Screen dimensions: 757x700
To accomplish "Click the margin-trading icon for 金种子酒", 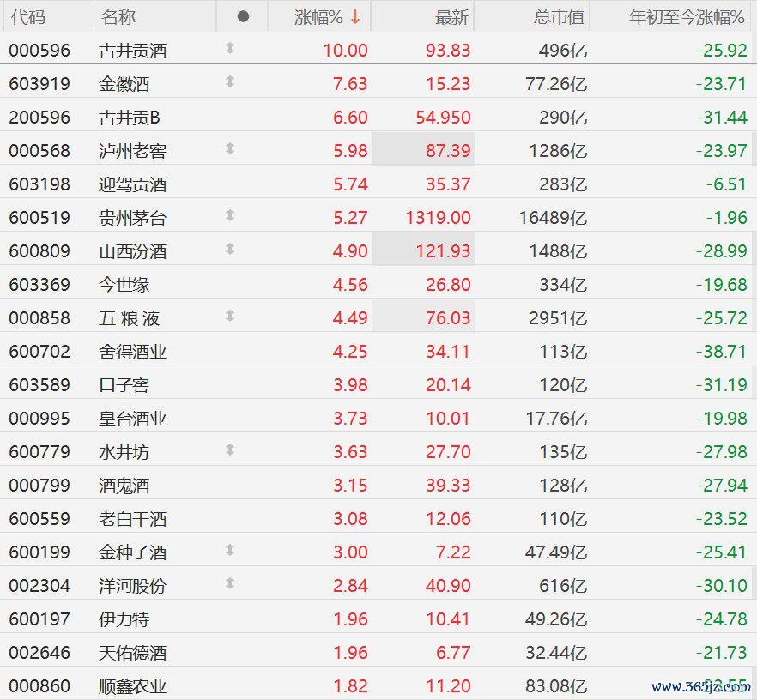I will pyautogui.click(x=230, y=550).
